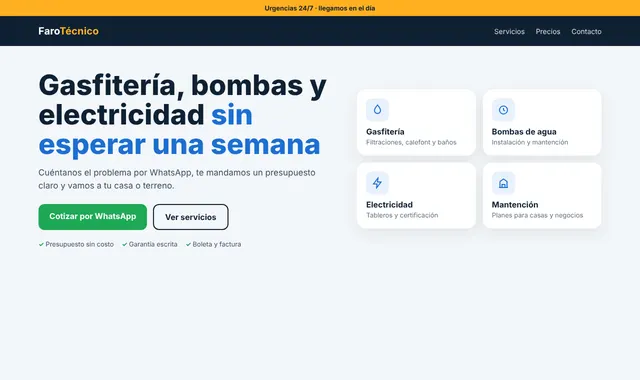This screenshot has width=640, height=380.
Task: Click the Ver servicios button
Action: point(191,217)
